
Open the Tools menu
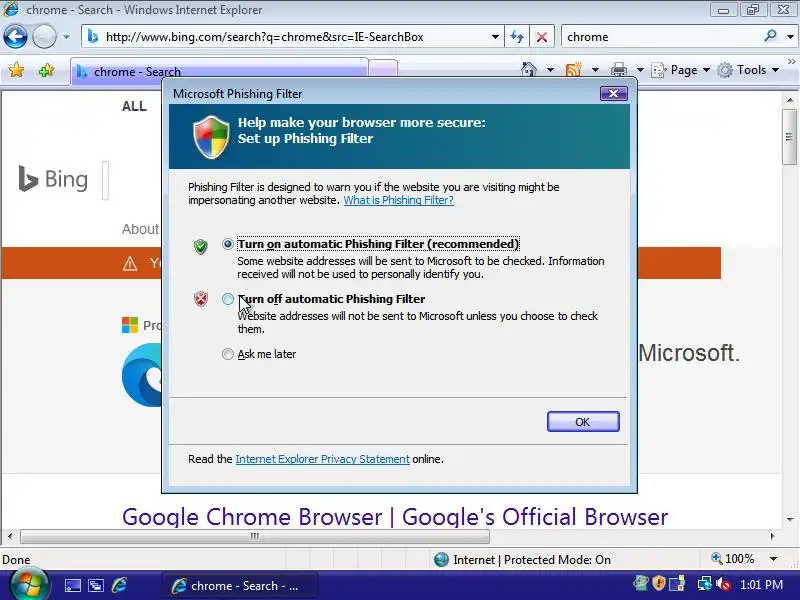point(748,70)
